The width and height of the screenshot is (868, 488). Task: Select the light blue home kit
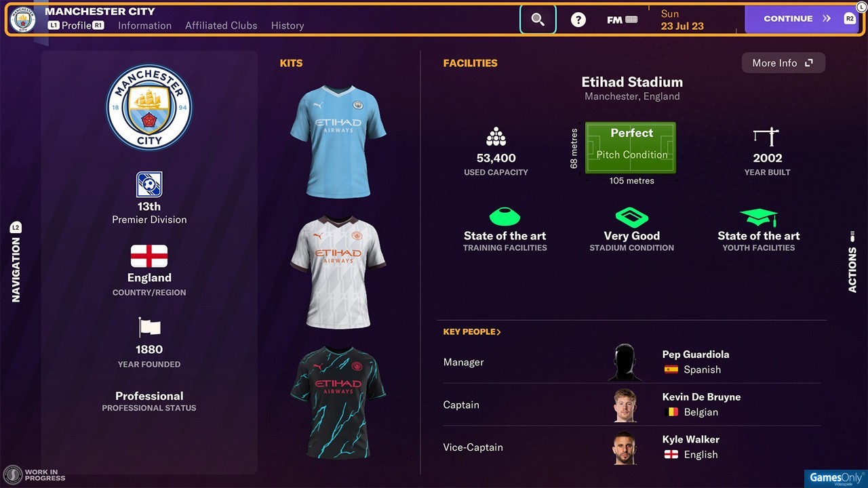coord(338,141)
